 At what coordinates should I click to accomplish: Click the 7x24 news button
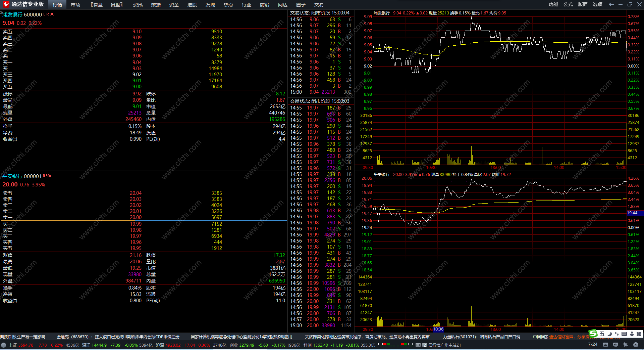pos(593,344)
